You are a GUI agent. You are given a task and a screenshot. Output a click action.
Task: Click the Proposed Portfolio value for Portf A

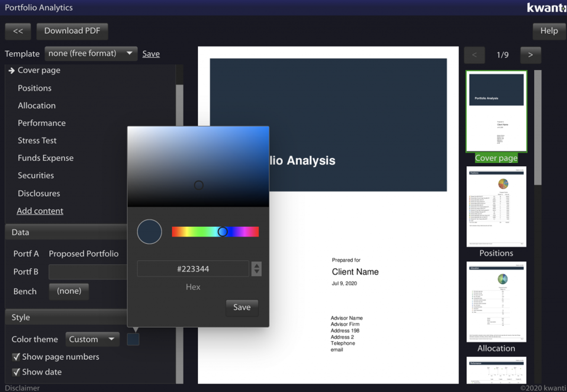coord(84,254)
